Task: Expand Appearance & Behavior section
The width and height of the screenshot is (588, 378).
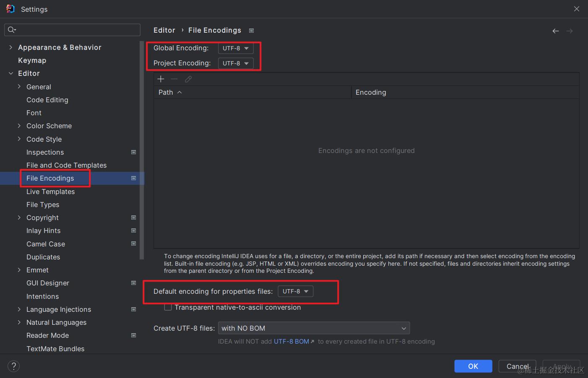Action: click(10, 47)
